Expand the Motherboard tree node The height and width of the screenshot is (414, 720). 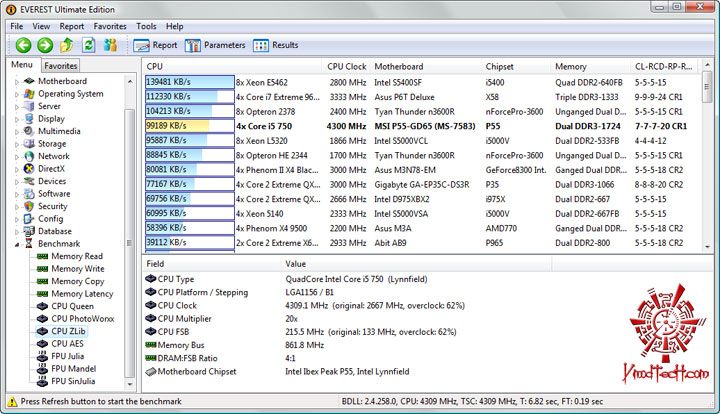point(17,82)
